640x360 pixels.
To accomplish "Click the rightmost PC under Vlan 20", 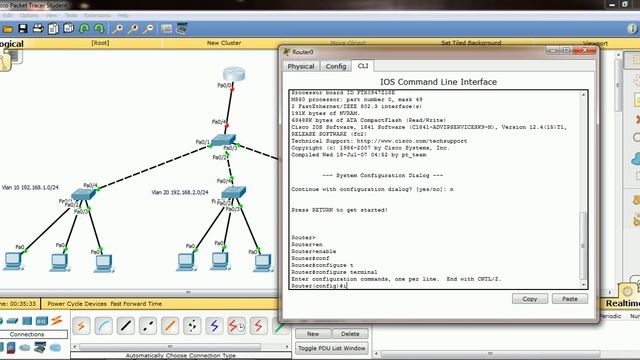I will pyautogui.click(x=262, y=263).
